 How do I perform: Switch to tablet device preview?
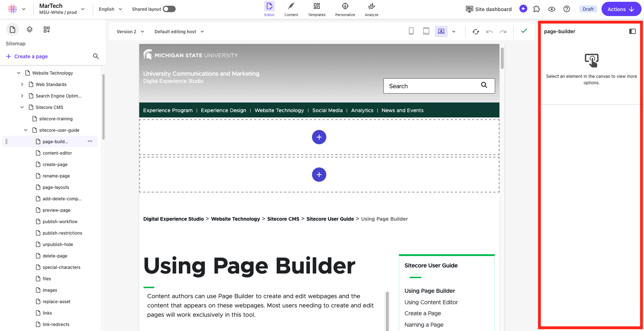(426, 31)
